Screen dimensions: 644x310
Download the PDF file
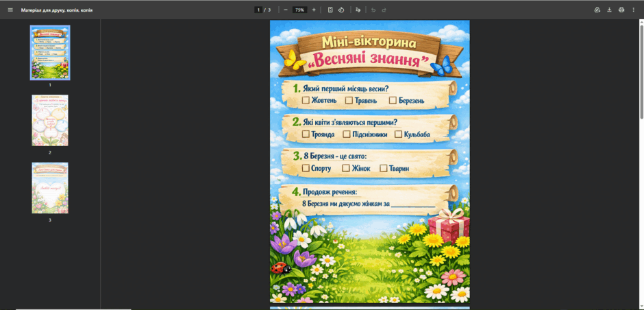610,10
